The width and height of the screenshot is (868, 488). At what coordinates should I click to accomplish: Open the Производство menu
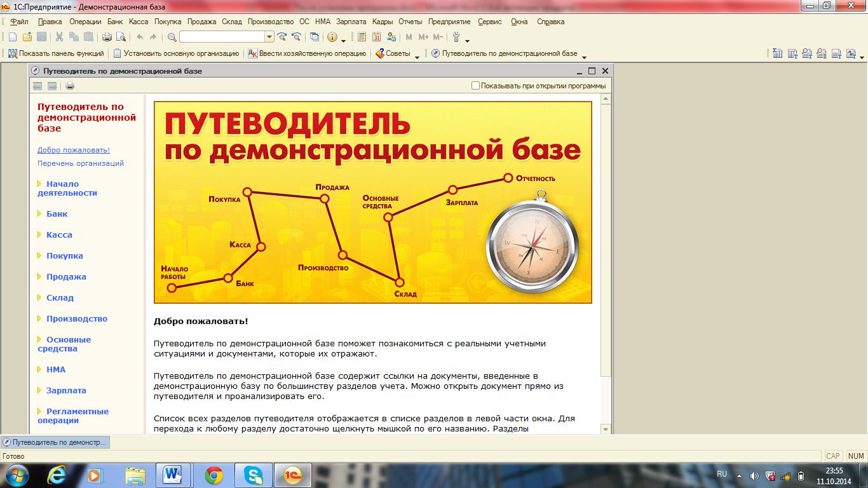click(x=271, y=22)
